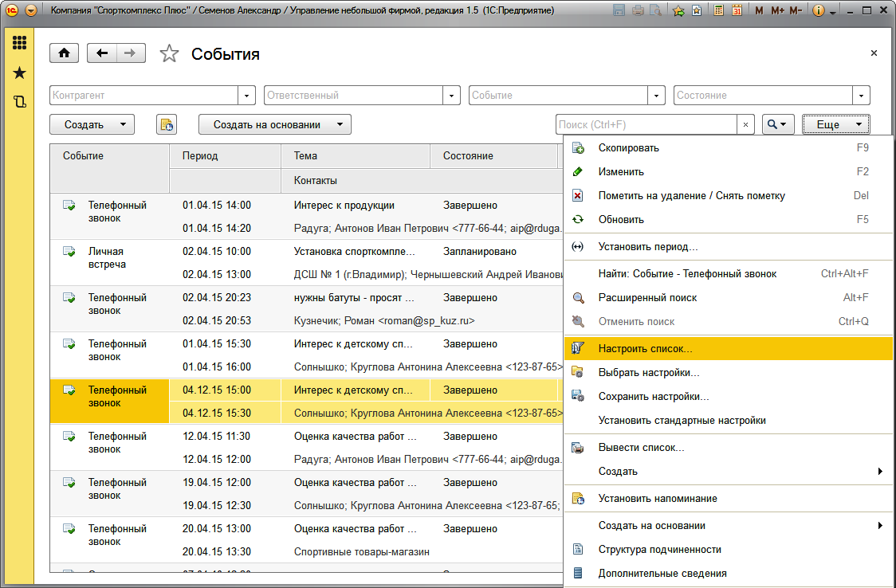The height and width of the screenshot is (588, 896).
Task: Open the info icon in title bar
Action: (x=819, y=11)
